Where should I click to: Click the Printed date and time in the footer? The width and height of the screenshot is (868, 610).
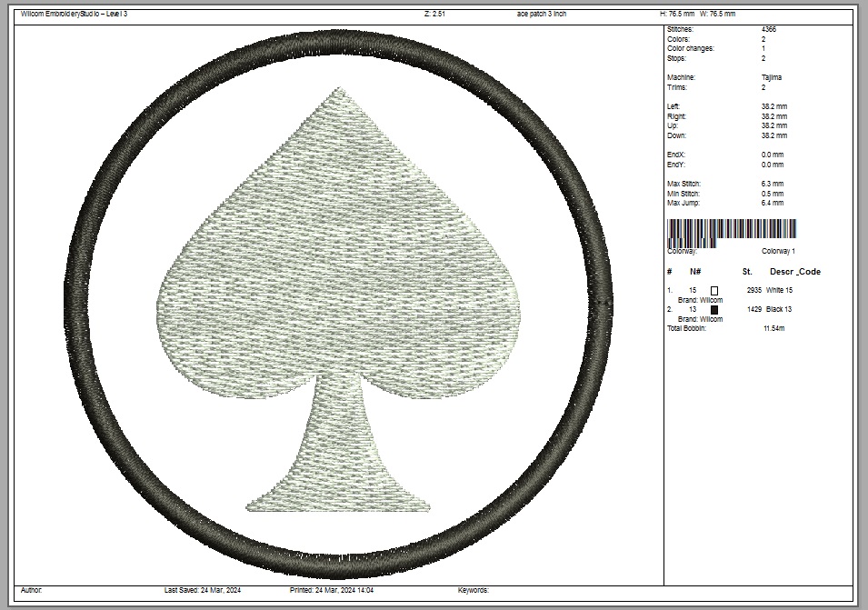(332, 590)
